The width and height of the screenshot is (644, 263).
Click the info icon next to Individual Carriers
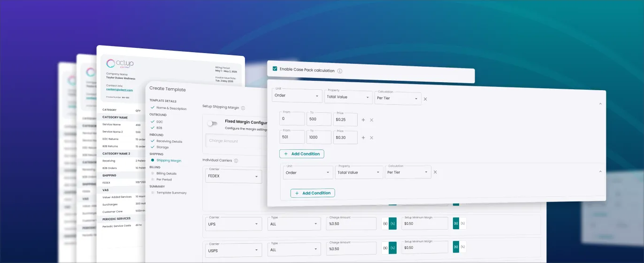pos(236,161)
